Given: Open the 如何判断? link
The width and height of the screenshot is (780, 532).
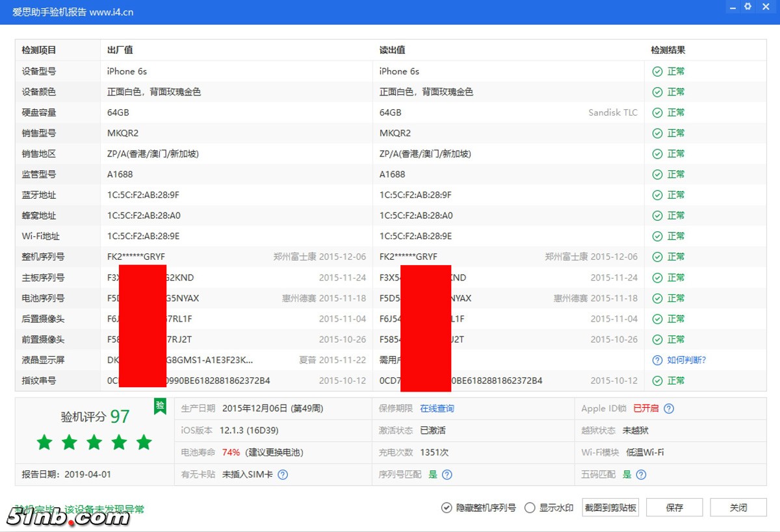Looking at the screenshot, I should point(686,360).
